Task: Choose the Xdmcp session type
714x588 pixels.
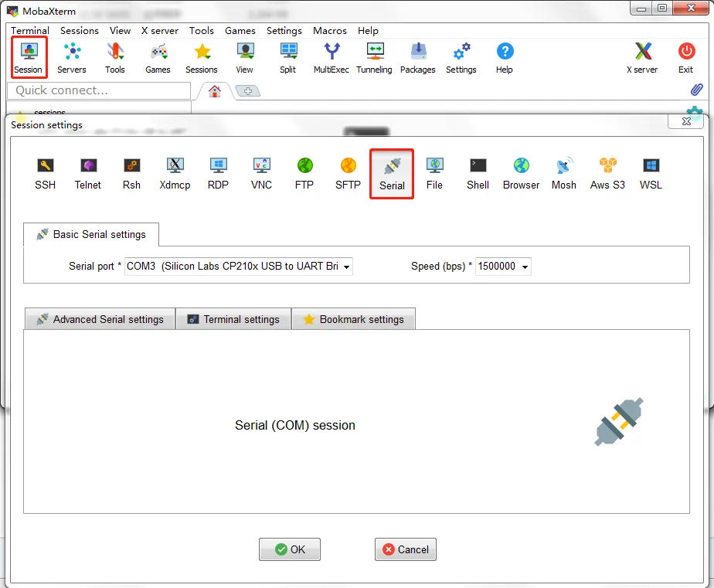Action: 175,174
